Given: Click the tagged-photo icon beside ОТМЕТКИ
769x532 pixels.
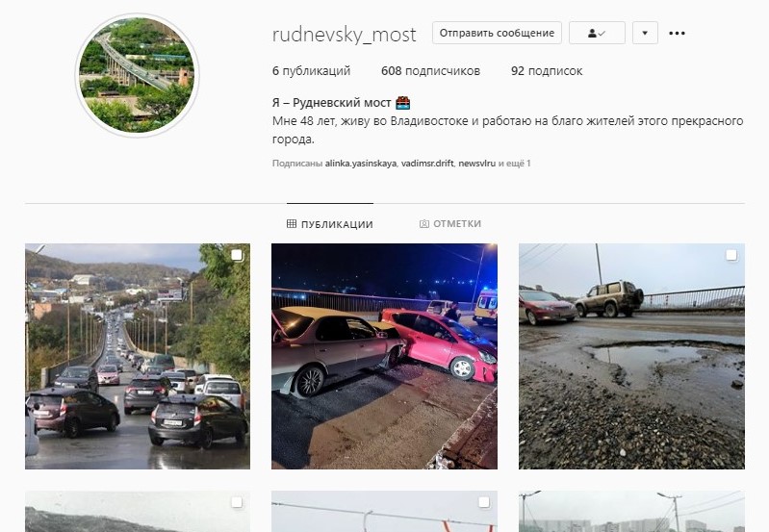Looking at the screenshot, I should point(423,224).
